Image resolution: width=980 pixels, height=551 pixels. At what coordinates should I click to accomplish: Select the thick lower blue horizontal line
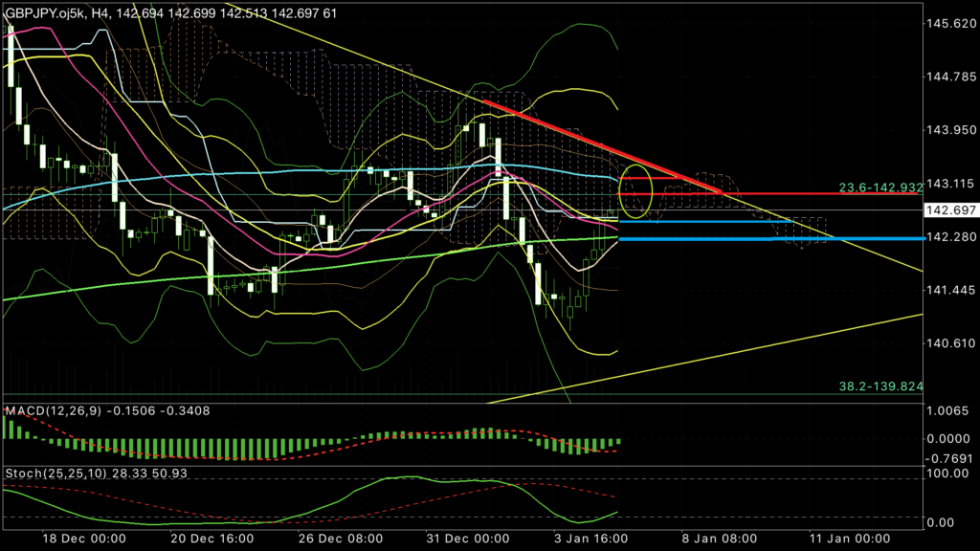coord(772,238)
